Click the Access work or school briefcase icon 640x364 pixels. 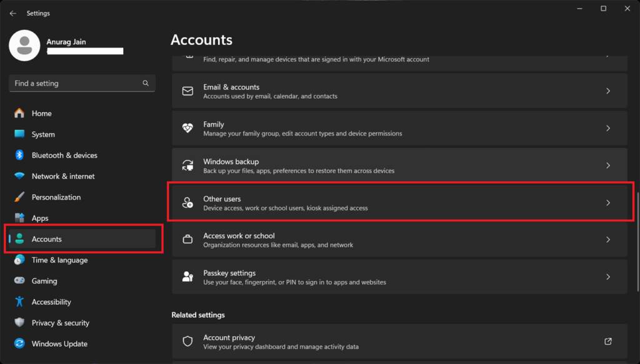point(187,240)
